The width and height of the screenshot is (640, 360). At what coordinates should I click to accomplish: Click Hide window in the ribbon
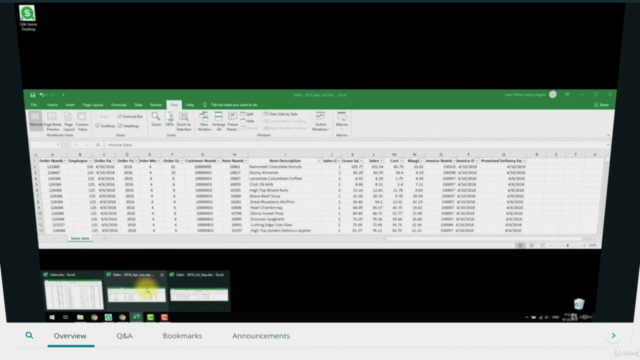(x=247, y=121)
